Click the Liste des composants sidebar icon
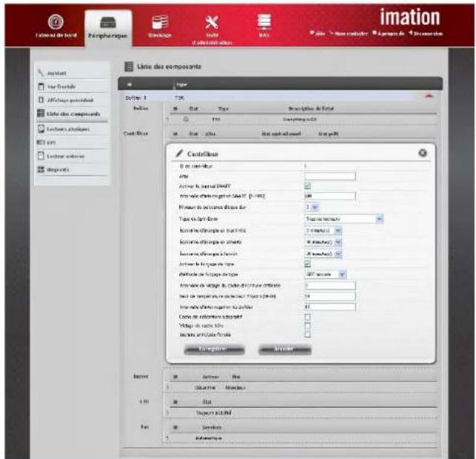The width and height of the screenshot is (476, 459). coord(41,113)
